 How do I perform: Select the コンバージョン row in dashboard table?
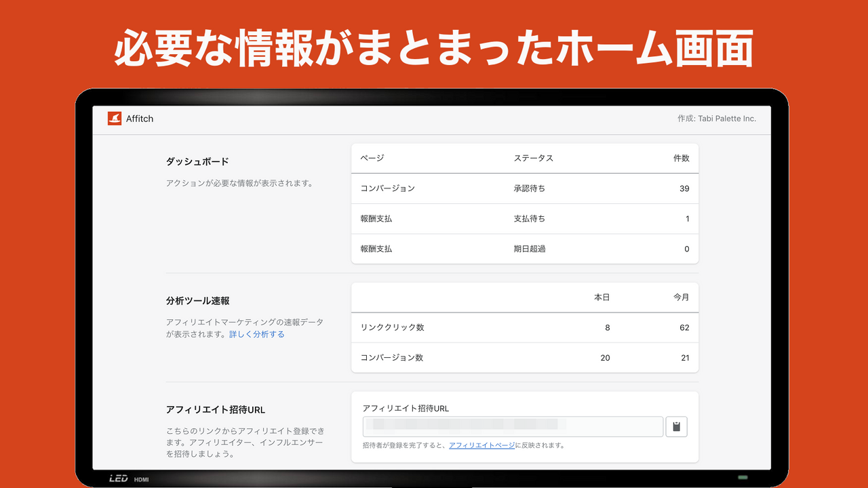point(525,188)
